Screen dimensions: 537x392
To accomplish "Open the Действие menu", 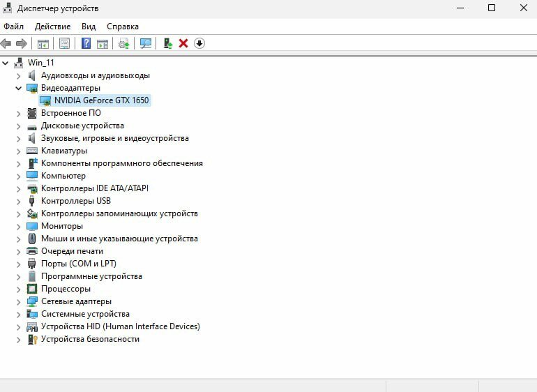I will tap(52, 27).
